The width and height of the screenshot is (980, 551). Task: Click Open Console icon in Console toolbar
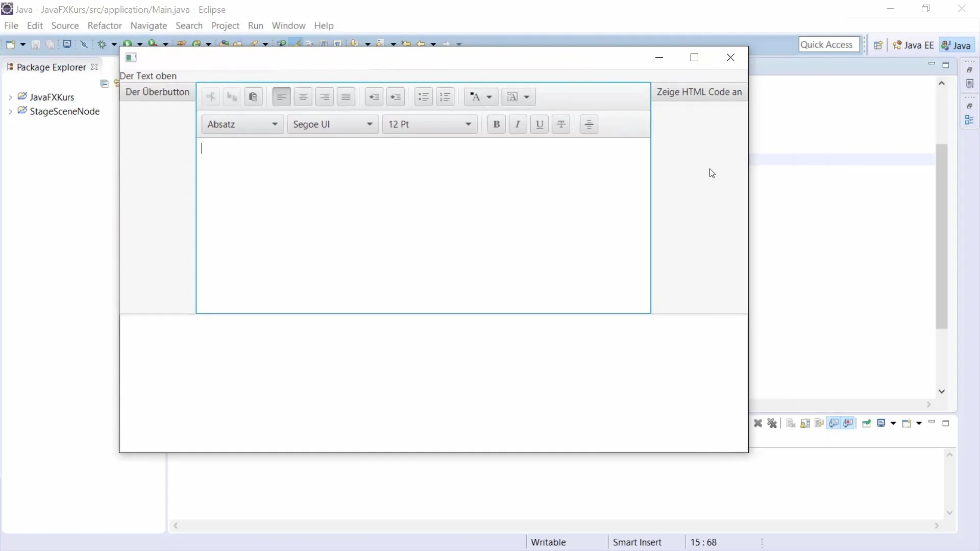906,423
